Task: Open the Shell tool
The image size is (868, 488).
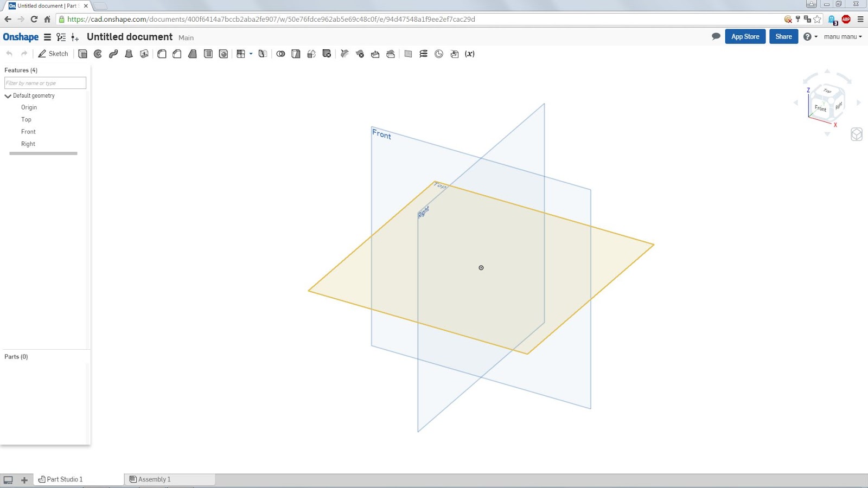Action: 207,54
